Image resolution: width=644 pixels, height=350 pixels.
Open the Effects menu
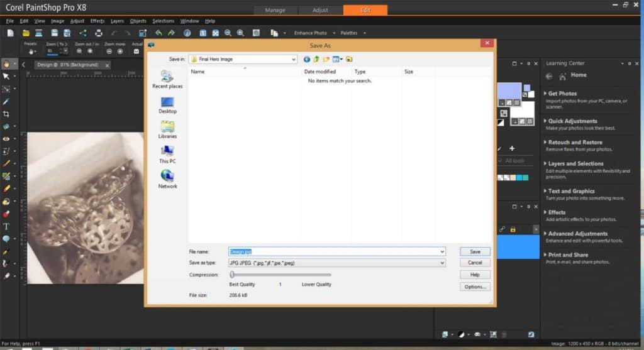(97, 21)
